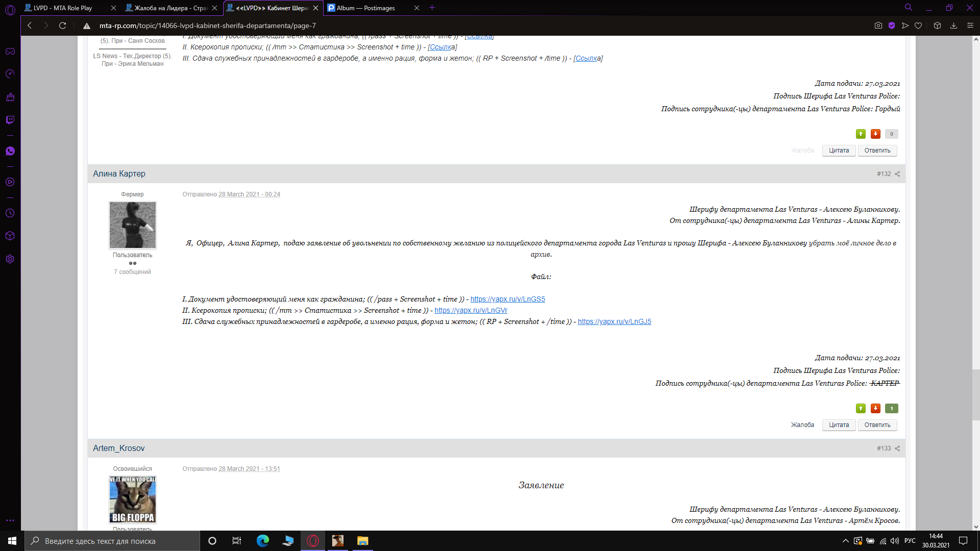Expand hidden system tray icons chevron

coord(845,541)
